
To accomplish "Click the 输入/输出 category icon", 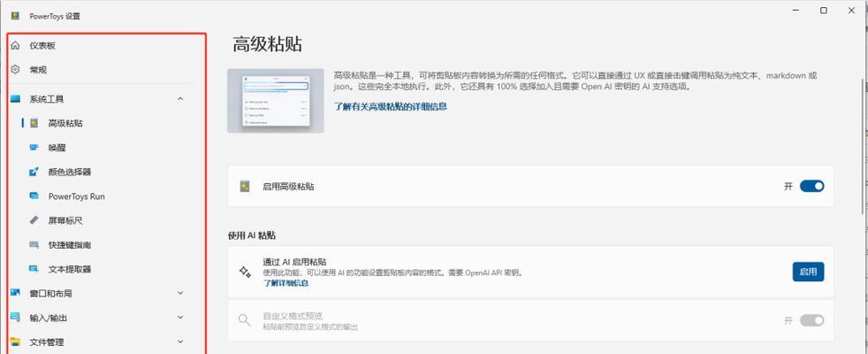I will (16, 318).
